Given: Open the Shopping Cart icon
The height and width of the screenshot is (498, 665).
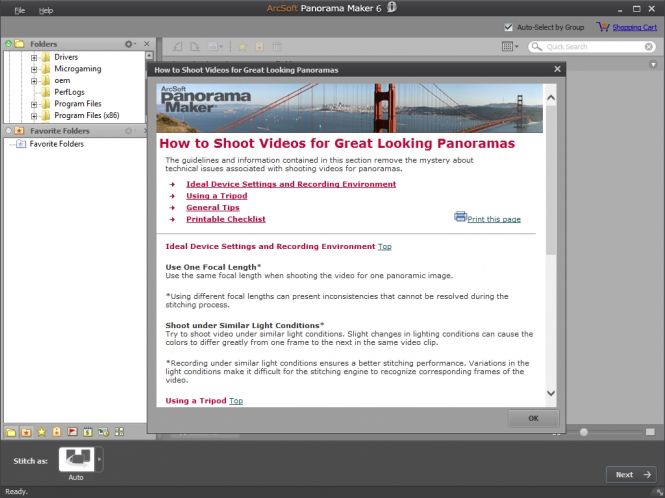Looking at the screenshot, I should pos(603,27).
